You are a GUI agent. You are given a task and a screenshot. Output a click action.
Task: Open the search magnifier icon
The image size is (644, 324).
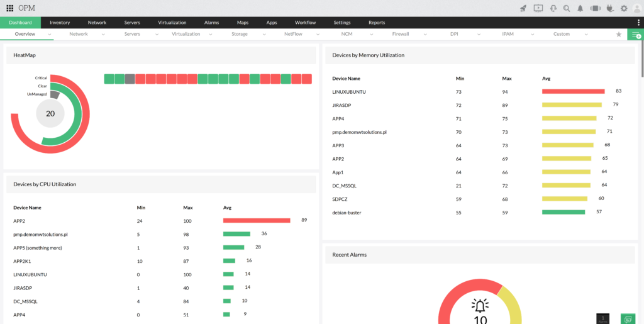[567, 8]
